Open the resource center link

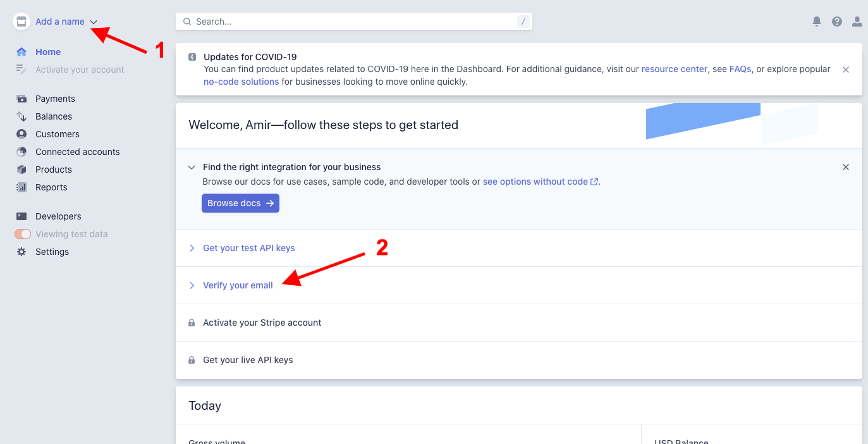click(x=675, y=69)
